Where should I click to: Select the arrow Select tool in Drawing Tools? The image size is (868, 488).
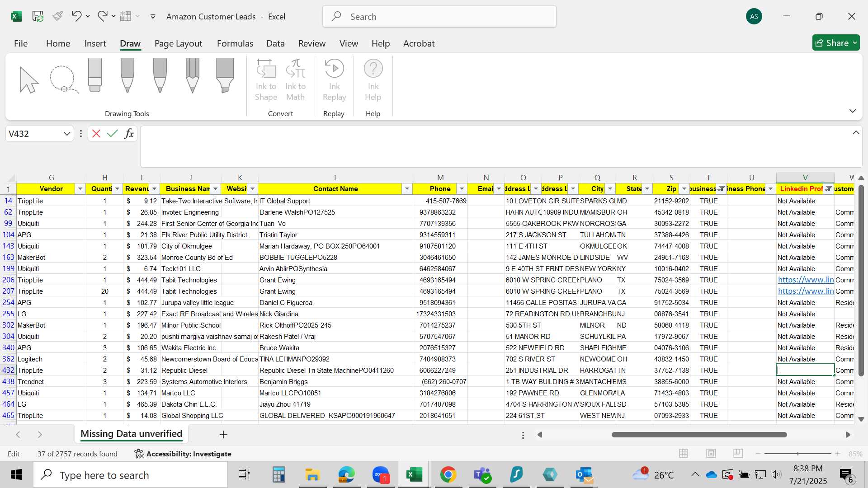pyautogui.click(x=29, y=80)
